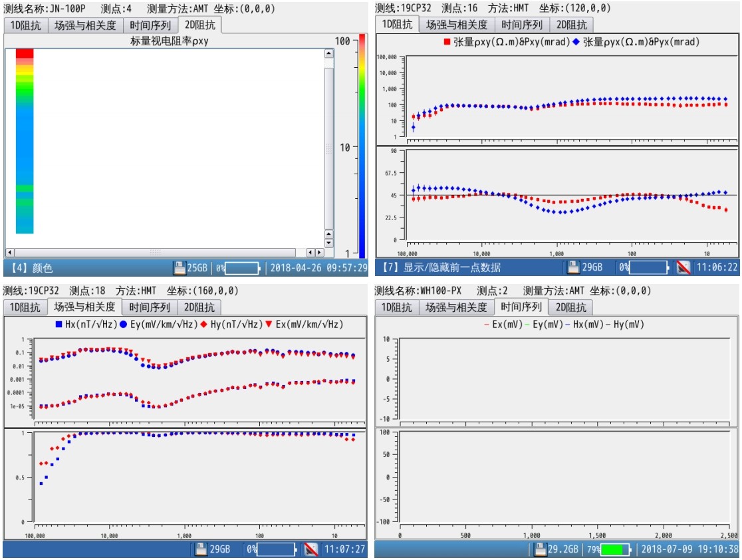Screen dimensions: 742x560
Task: Click the green 79% battery indicator
Action: (x=612, y=550)
